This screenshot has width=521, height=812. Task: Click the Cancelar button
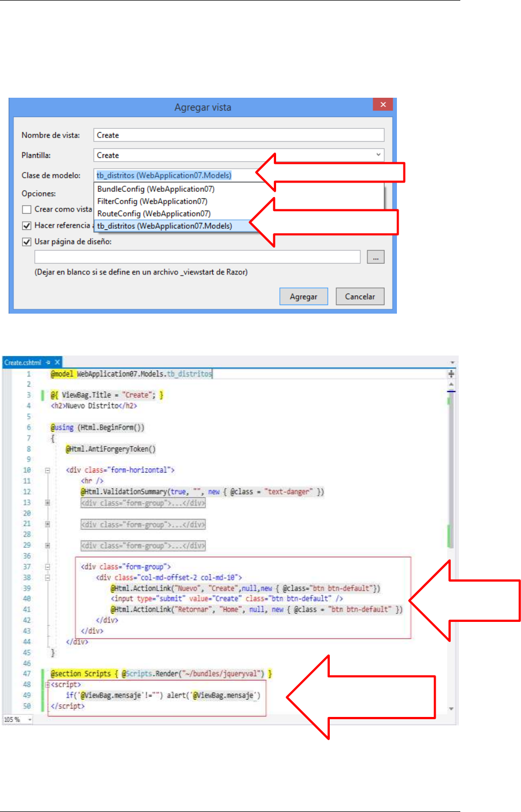coord(360,296)
